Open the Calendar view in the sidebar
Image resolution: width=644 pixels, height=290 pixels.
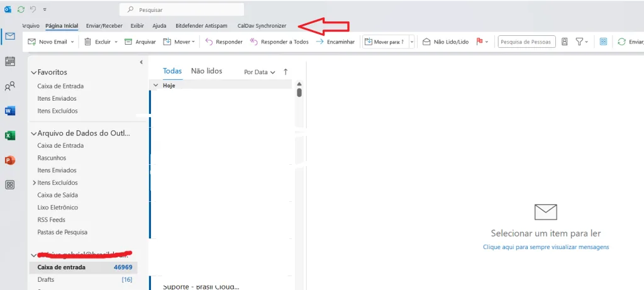(10, 62)
